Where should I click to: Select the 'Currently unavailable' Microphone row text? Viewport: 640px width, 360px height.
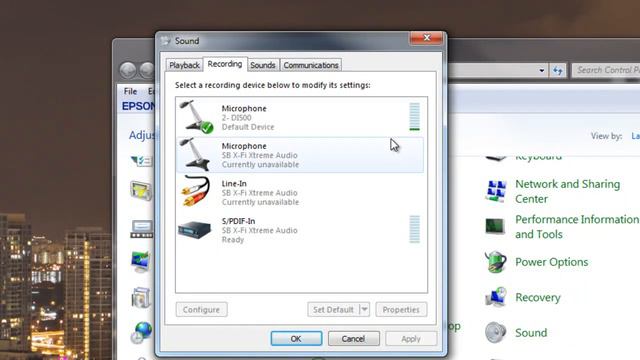[260, 164]
